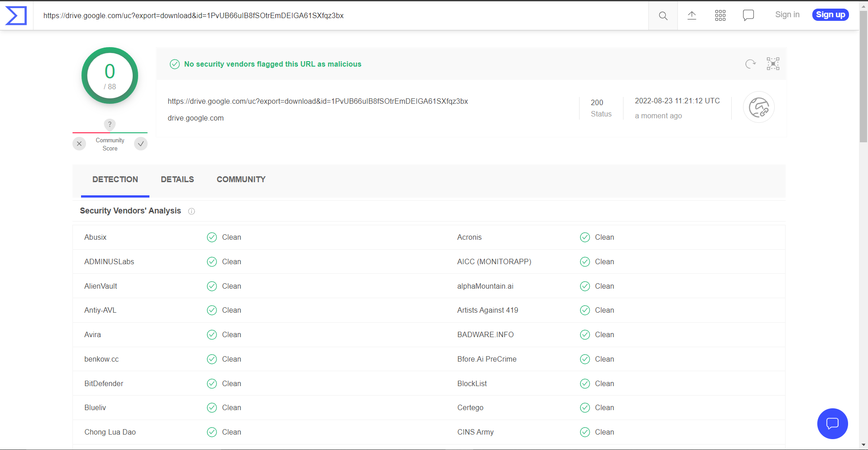868x450 pixels.
Task: Click the Acronis clean check icon
Action: click(585, 237)
